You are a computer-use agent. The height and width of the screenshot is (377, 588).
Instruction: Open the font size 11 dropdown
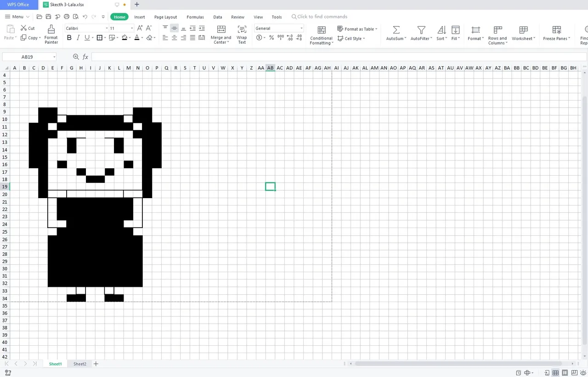click(131, 29)
